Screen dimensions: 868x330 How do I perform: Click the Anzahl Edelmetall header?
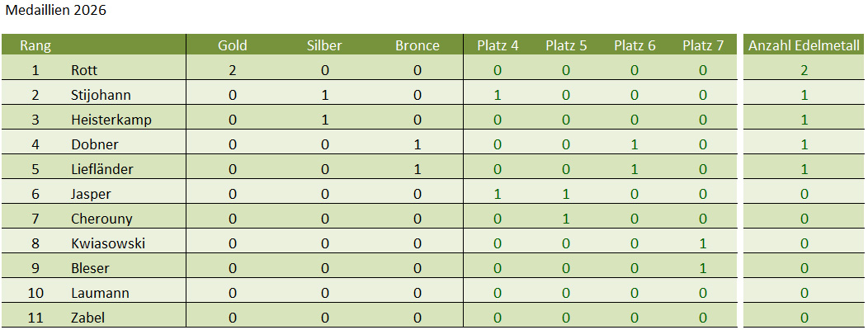804,45
